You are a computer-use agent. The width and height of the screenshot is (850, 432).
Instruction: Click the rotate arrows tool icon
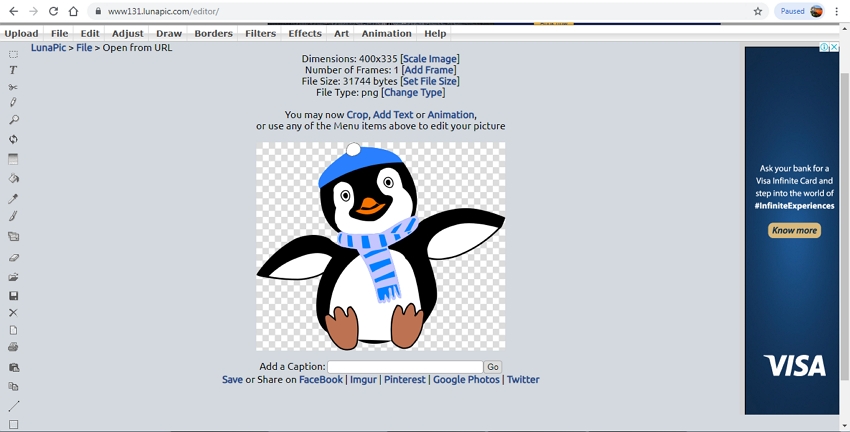coord(13,139)
